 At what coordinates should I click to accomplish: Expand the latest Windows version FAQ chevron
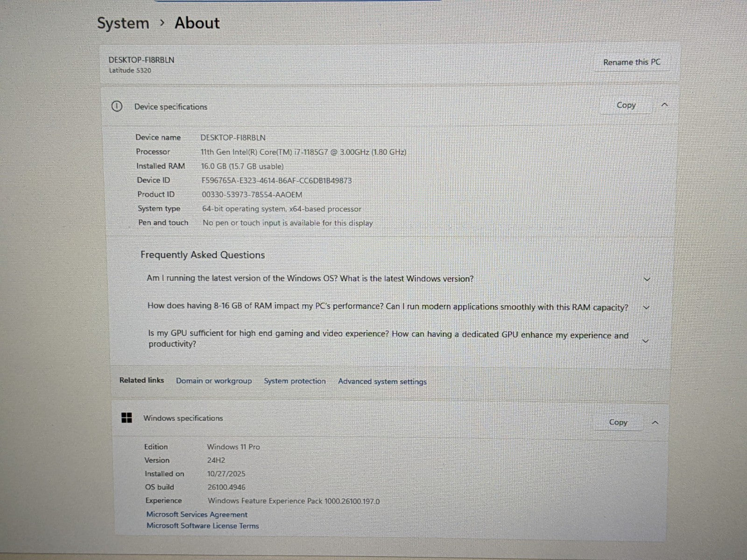(647, 279)
